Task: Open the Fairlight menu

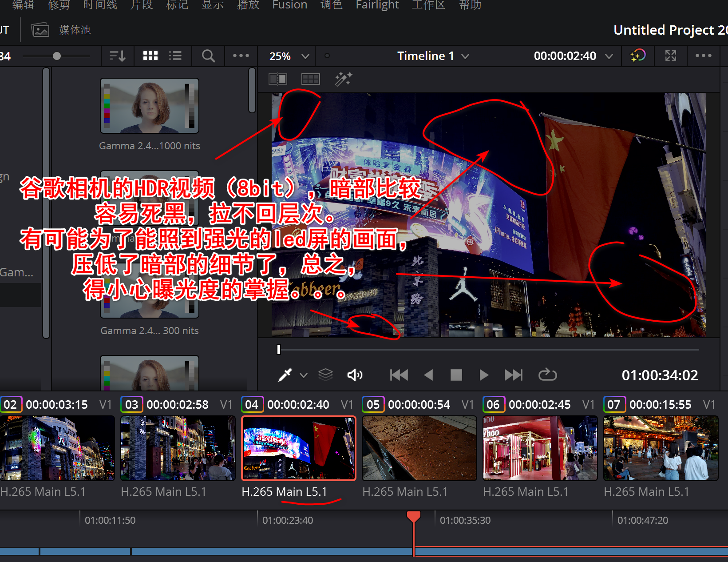Action: [377, 5]
